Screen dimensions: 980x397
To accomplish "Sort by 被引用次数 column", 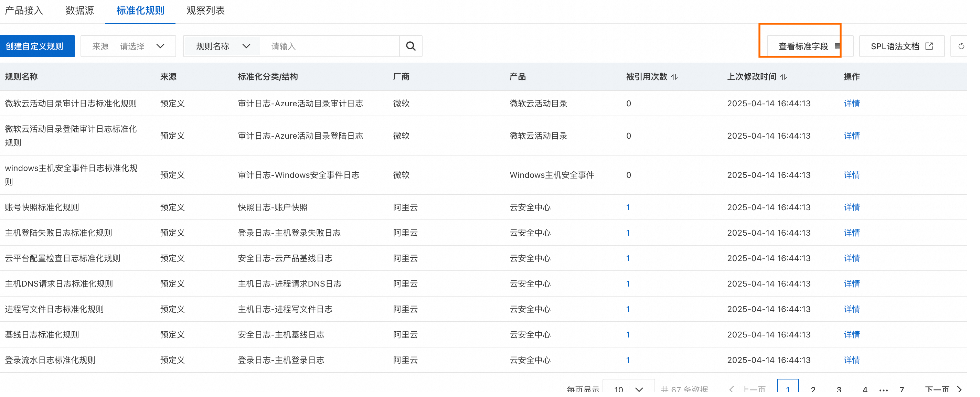I will (674, 77).
